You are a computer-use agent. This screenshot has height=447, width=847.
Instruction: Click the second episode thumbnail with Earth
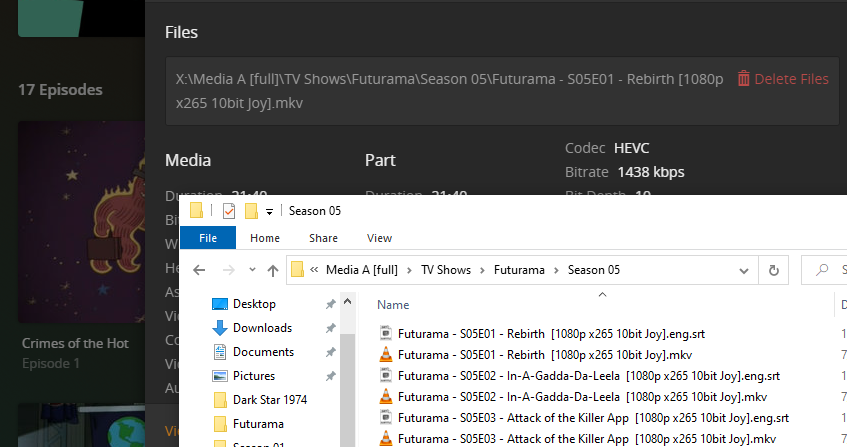pos(82,425)
